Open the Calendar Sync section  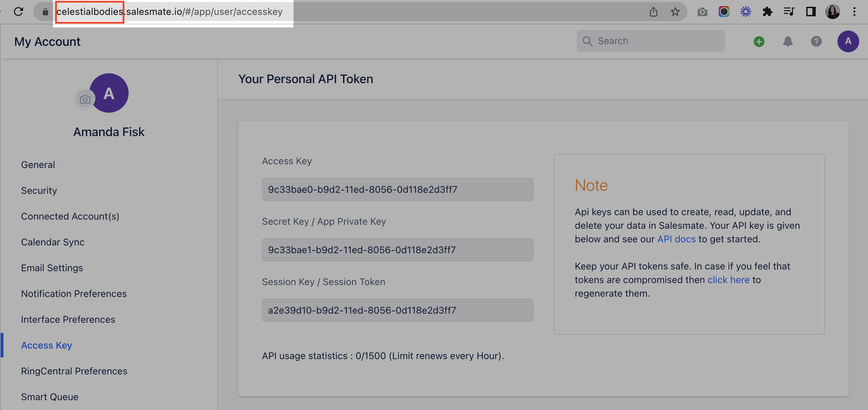pyautogui.click(x=53, y=242)
